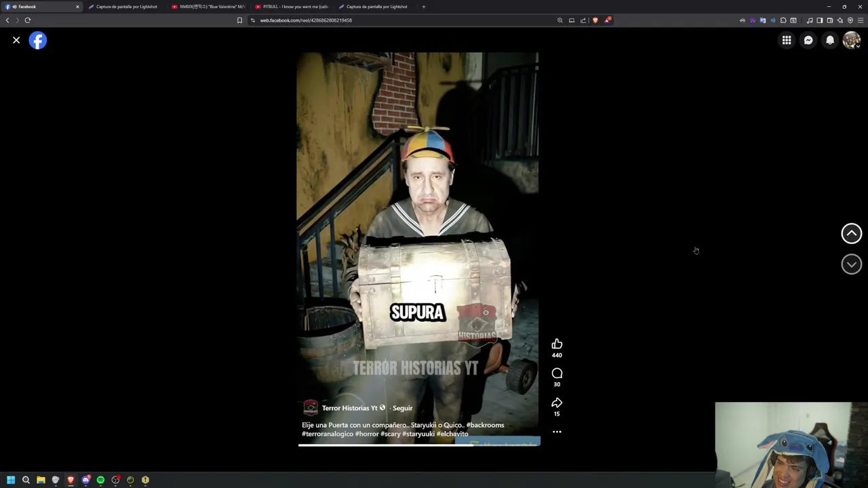Image resolution: width=868 pixels, height=488 pixels.
Task: Close the reel viewer with the X icon
Action: [16, 41]
